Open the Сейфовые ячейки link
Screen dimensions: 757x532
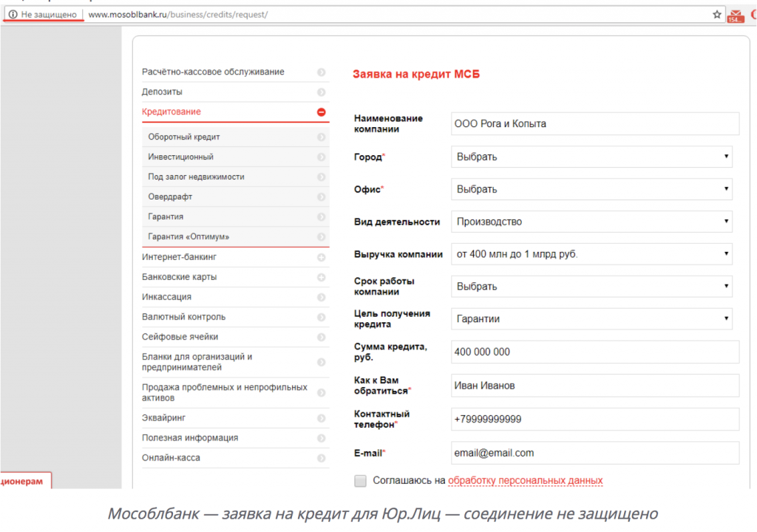click(180, 336)
